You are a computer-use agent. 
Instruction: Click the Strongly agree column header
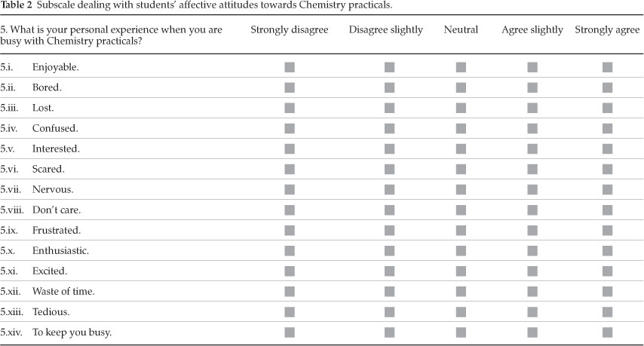[608, 29]
